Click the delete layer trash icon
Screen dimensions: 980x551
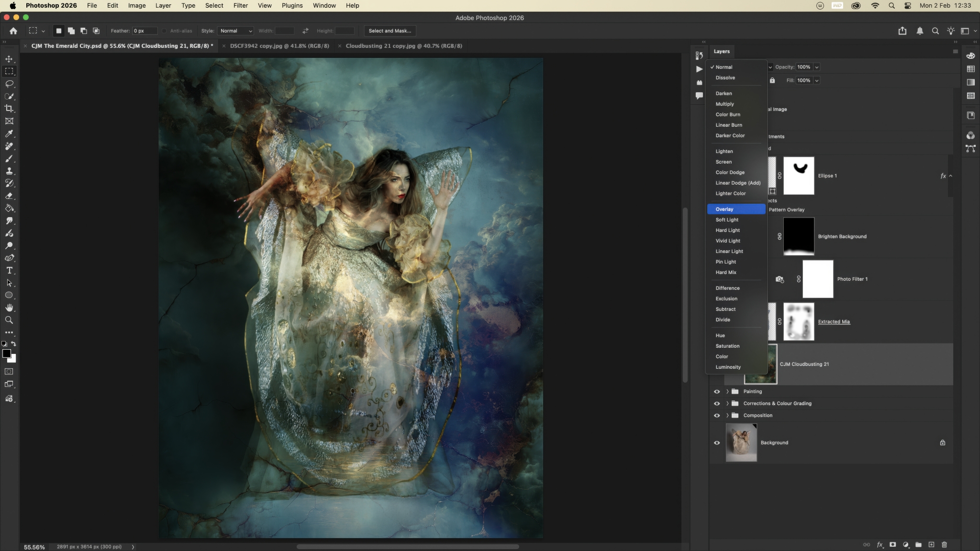tap(944, 544)
